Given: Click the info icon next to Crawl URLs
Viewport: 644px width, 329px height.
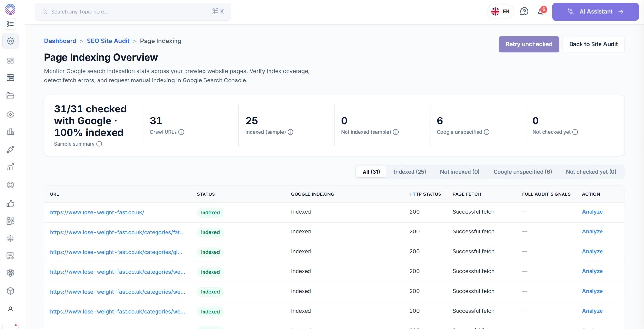Looking at the screenshot, I should pyautogui.click(x=181, y=132).
